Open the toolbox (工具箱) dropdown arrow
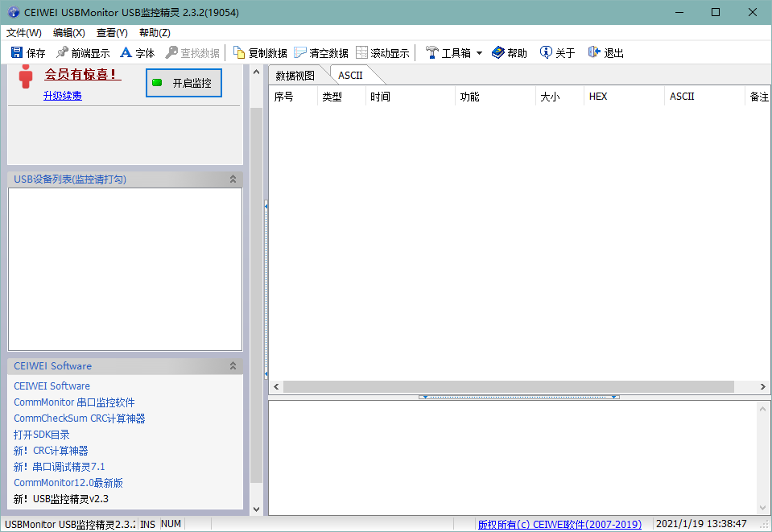This screenshot has width=772, height=532. coord(479,53)
